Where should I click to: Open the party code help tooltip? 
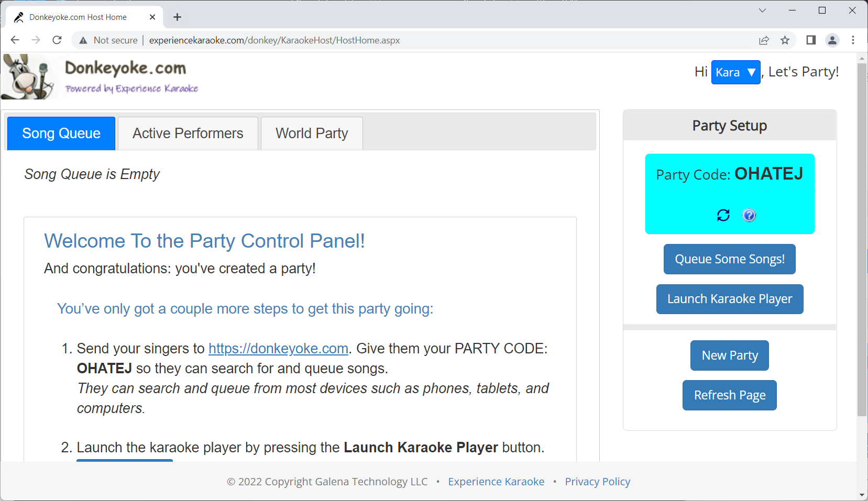click(x=749, y=215)
